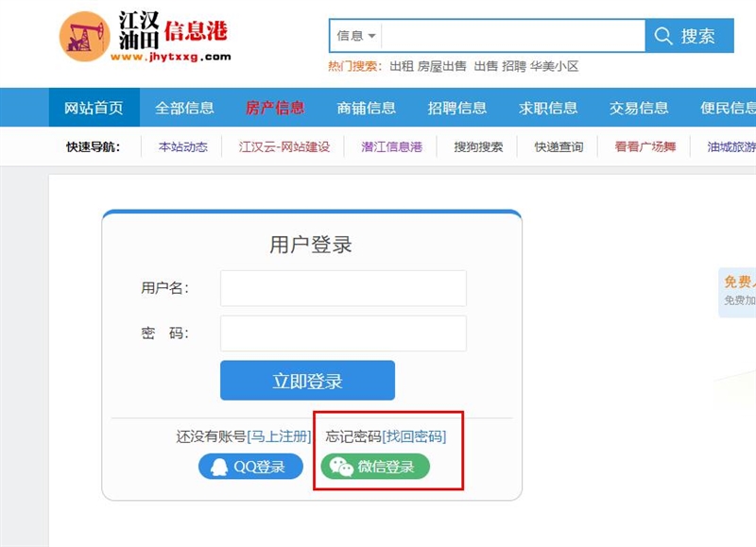Select the 网站首页 navigation tab
The width and height of the screenshot is (756, 547).
pos(94,108)
